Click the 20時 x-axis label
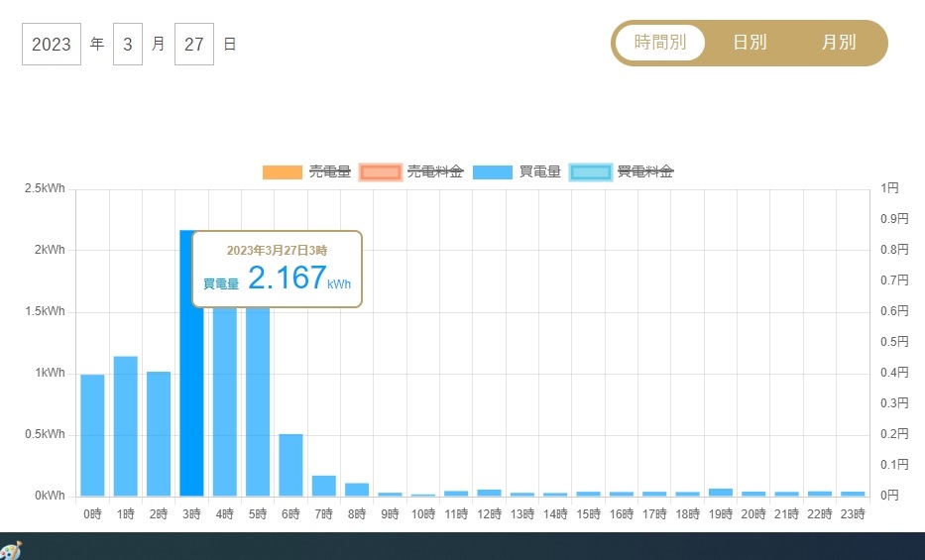 pos(753,514)
